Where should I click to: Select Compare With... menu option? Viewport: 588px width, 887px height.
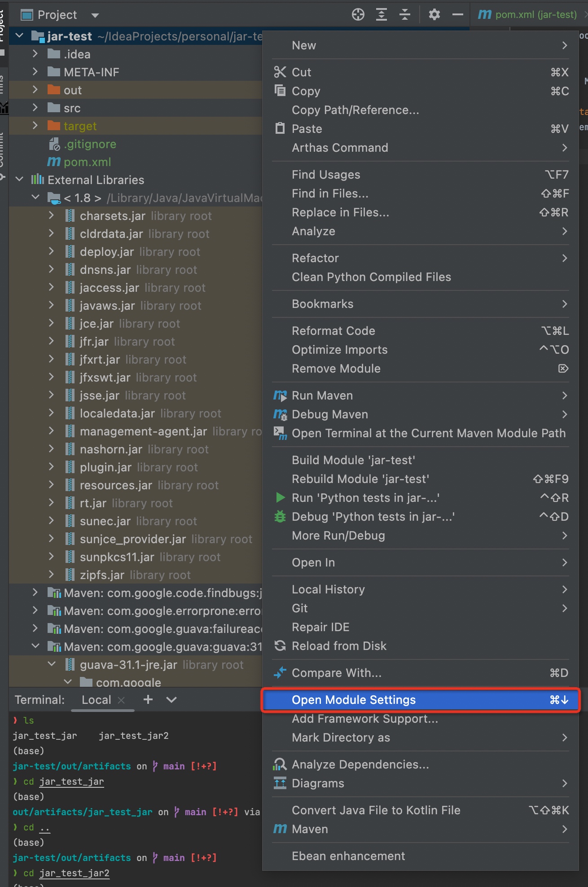(337, 673)
